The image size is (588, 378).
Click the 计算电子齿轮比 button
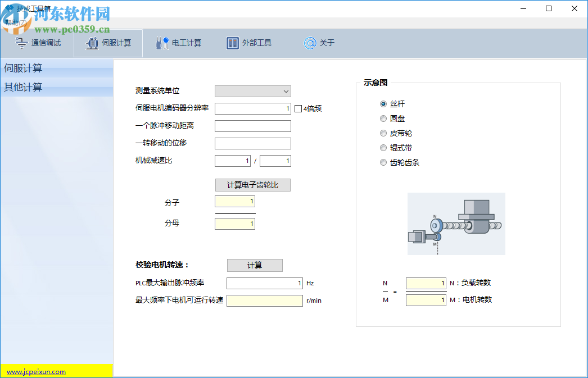[252, 185]
